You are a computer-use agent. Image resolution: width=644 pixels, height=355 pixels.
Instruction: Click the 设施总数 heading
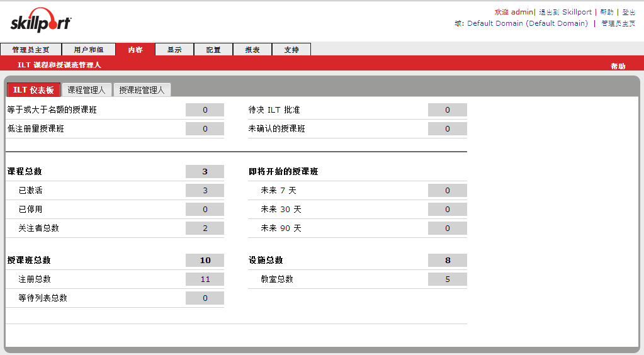(266, 260)
